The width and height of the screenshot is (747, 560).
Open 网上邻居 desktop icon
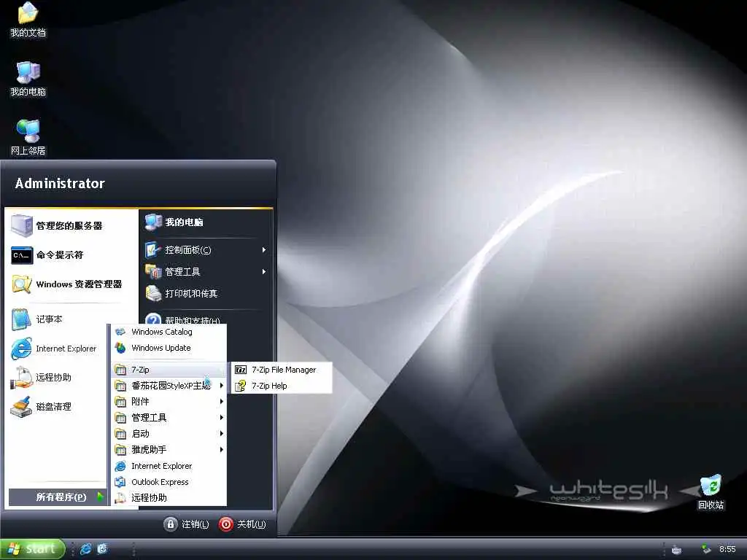tap(28, 138)
